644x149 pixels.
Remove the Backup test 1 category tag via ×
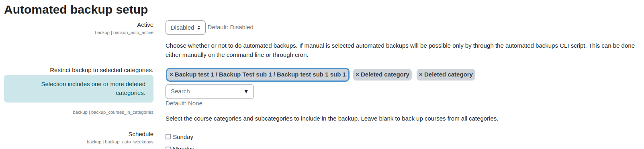tap(171, 74)
